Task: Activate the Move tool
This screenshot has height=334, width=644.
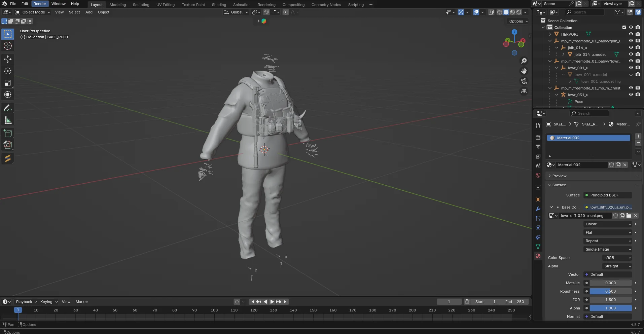Action: (8, 59)
